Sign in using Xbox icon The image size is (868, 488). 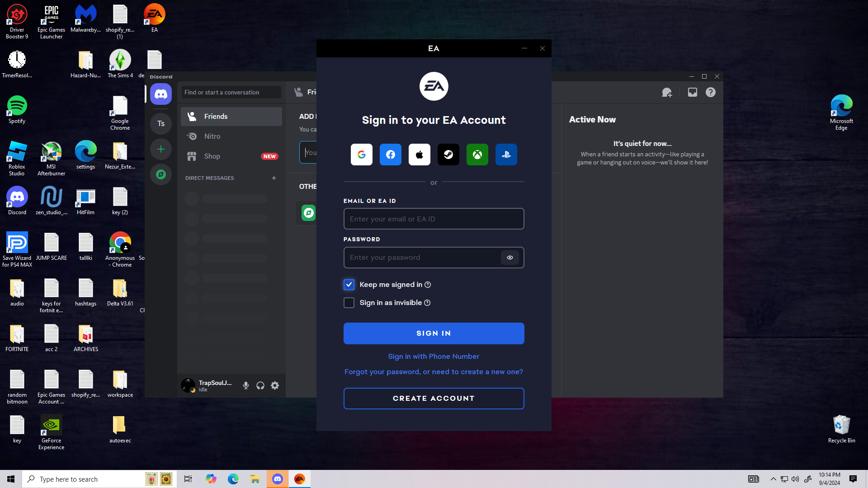pyautogui.click(x=477, y=155)
